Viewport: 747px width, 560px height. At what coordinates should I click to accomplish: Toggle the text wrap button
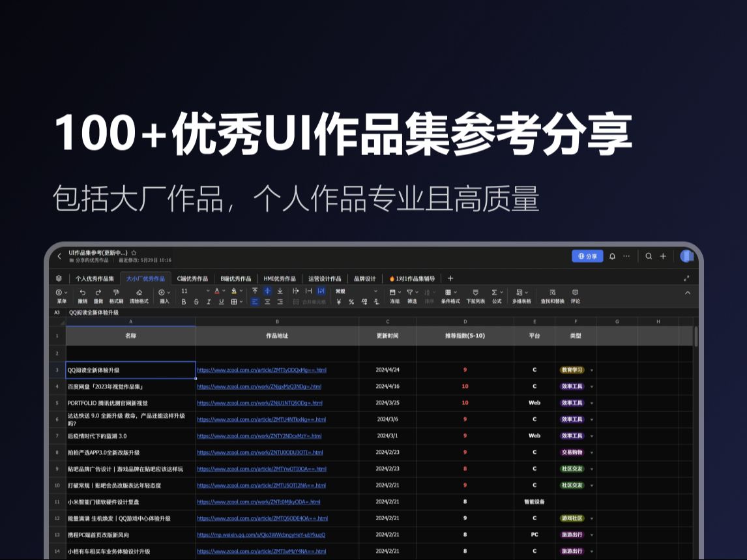321,291
